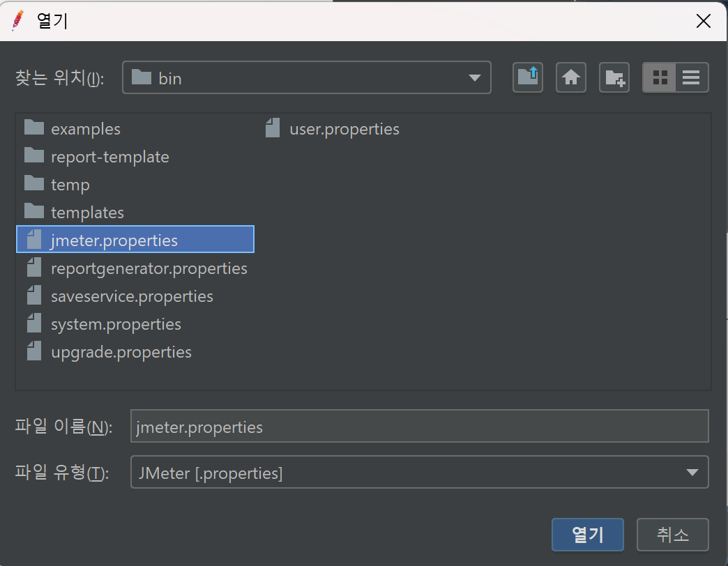Go up one folder level
Image resolution: width=728 pixels, height=566 pixels.
[527, 77]
